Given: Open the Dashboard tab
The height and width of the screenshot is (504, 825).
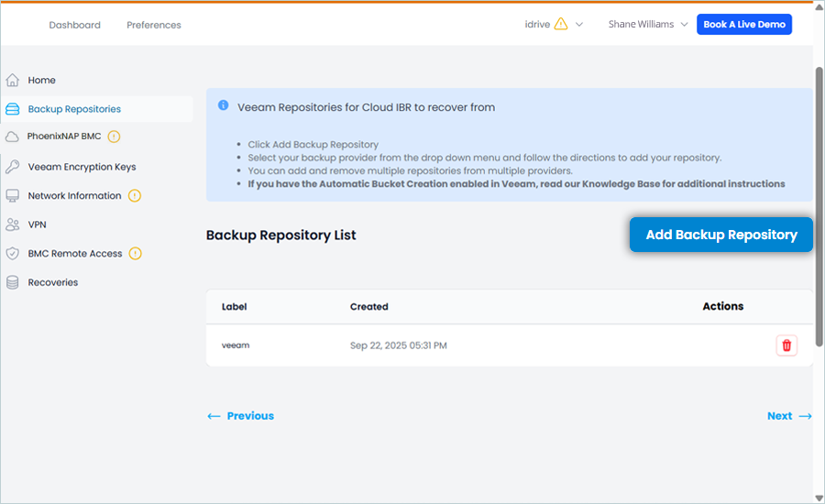Looking at the screenshot, I should pos(75,25).
